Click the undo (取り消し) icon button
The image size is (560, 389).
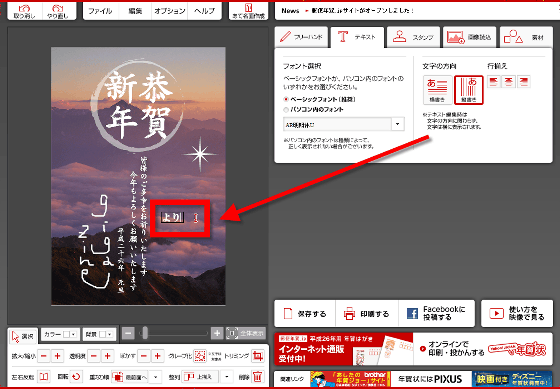click(24, 11)
